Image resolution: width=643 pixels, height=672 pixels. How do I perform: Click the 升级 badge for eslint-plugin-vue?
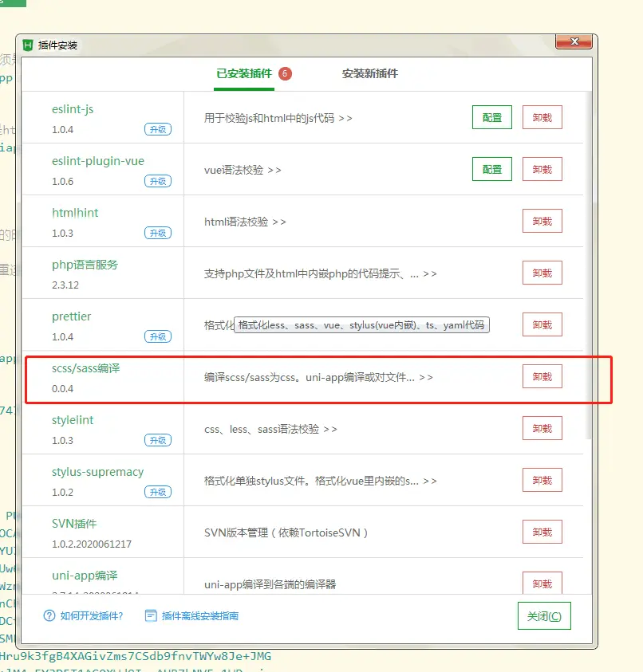tap(156, 181)
